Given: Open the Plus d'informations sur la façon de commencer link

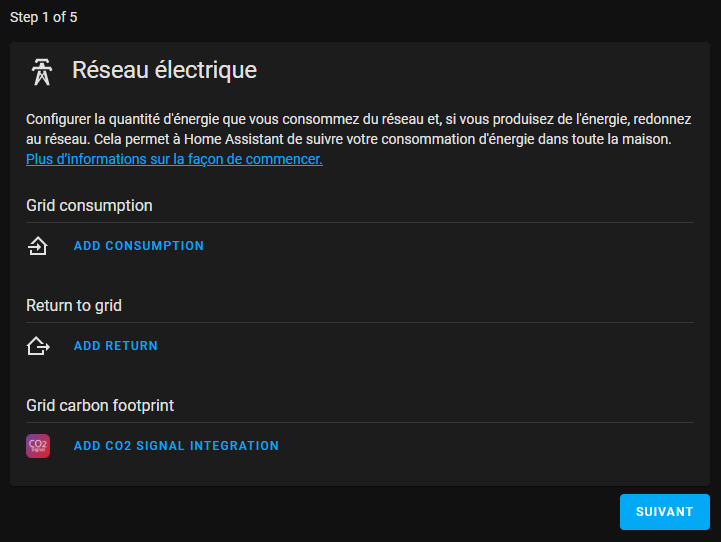Looking at the screenshot, I should pyautogui.click(x=174, y=159).
